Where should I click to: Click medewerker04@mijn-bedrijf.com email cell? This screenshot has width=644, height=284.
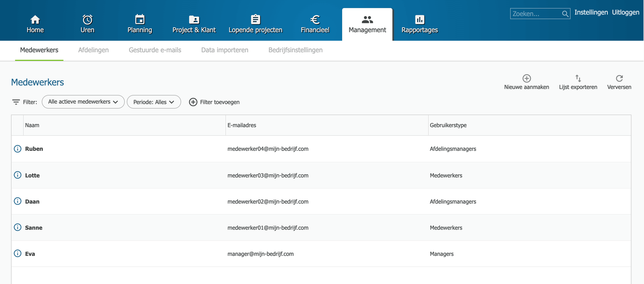[268, 149]
